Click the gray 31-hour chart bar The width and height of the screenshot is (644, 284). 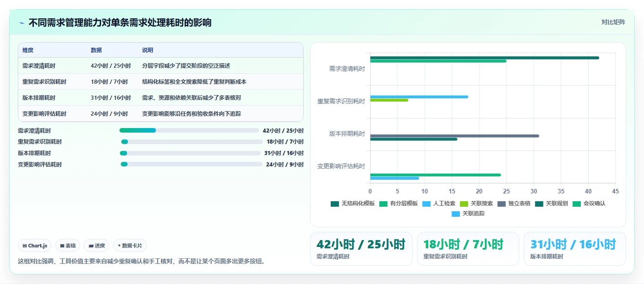455,136
